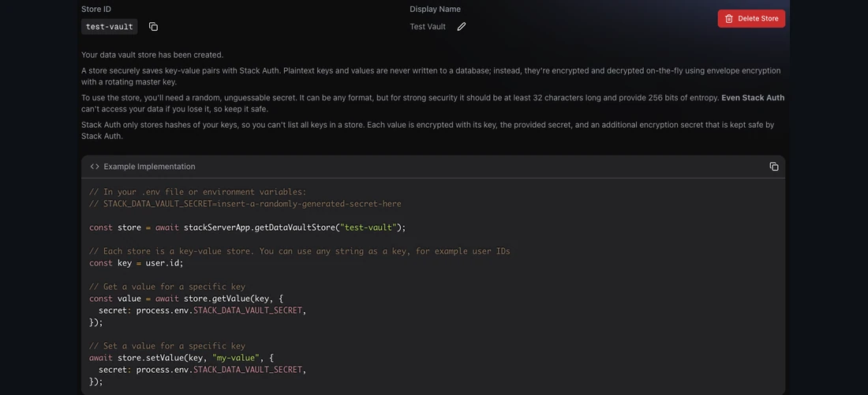This screenshot has width=868, height=395.
Task: Click the 'const key = user.id;' line
Action: click(x=137, y=263)
